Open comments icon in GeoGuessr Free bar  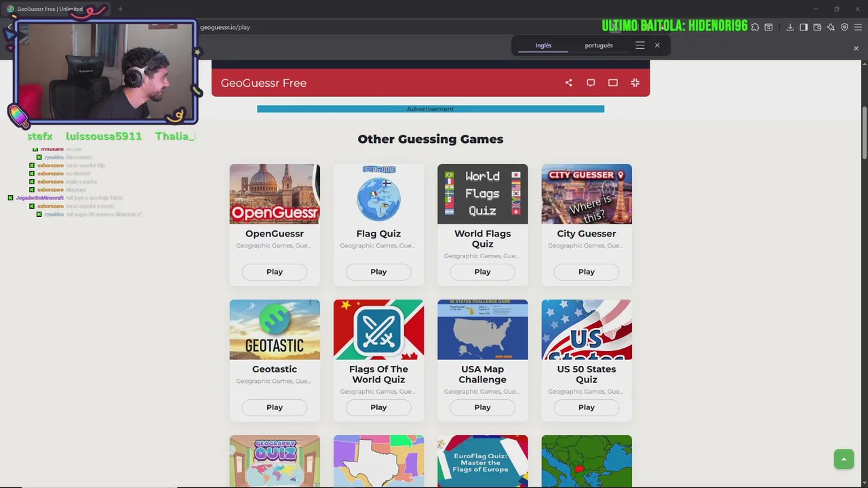click(x=591, y=83)
